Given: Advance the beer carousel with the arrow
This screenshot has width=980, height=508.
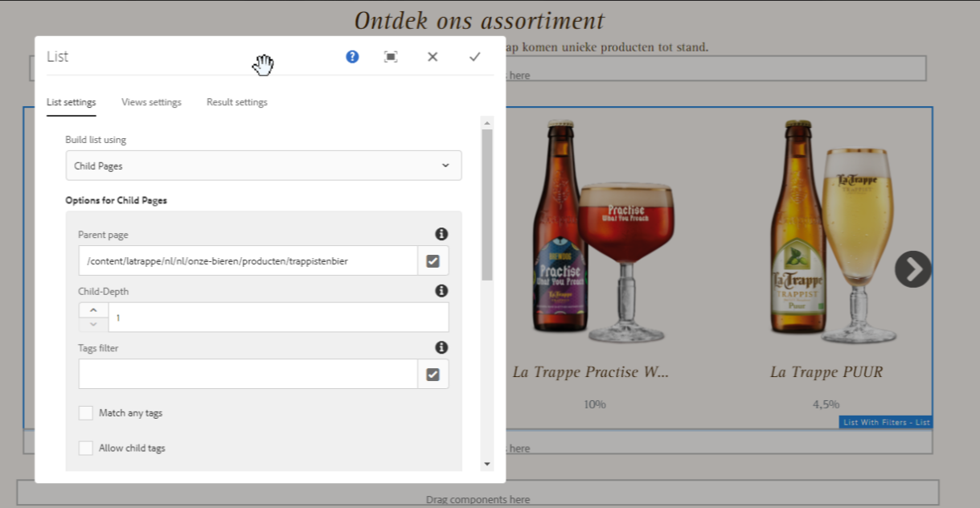Looking at the screenshot, I should (x=912, y=269).
